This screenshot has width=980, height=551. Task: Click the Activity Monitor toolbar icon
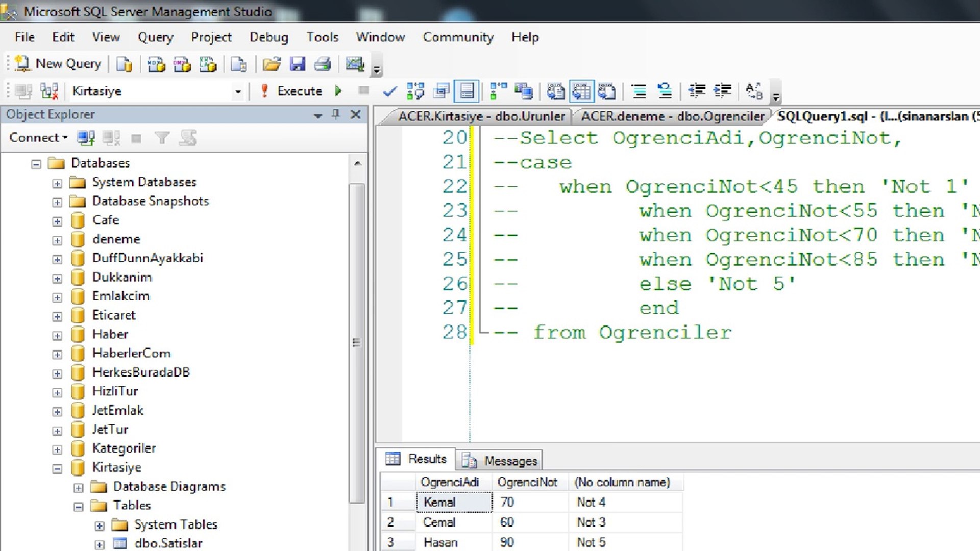click(x=355, y=64)
